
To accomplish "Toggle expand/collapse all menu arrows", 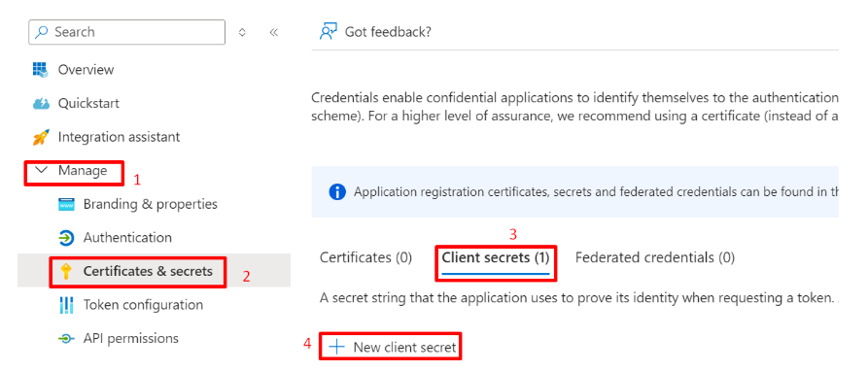I will [x=242, y=32].
